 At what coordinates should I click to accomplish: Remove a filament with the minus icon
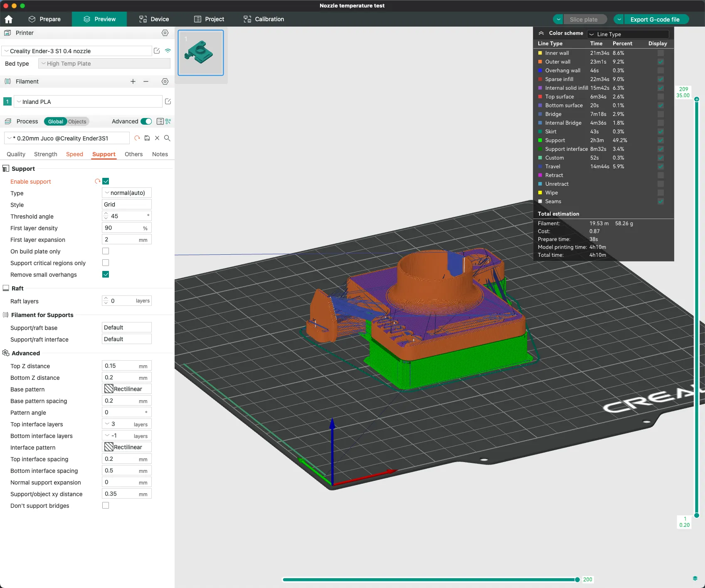pyautogui.click(x=146, y=81)
